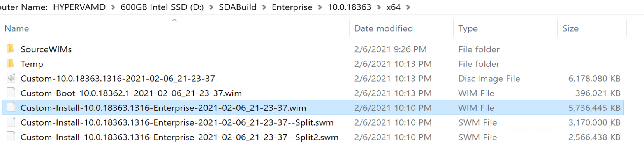Select the Split2.swm file icon
The width and height of the screenshot is (644, 154).
[11, 137]
